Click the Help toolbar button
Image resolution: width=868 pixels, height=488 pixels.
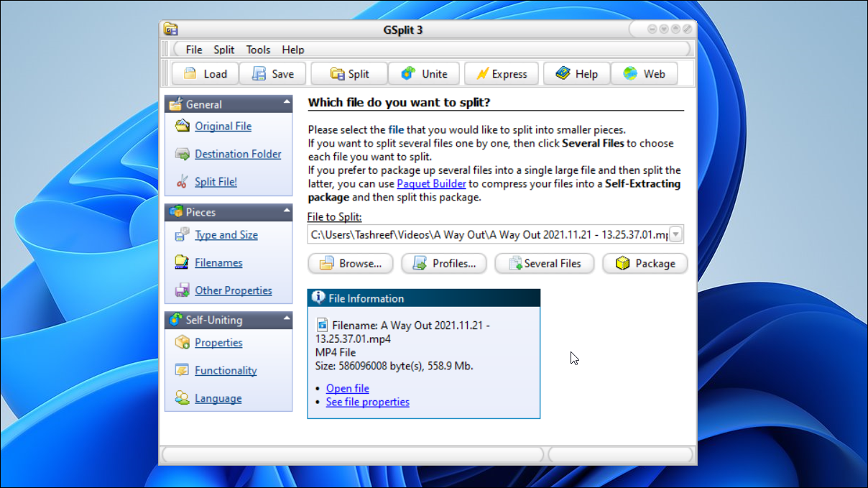[x=576, y=74]
